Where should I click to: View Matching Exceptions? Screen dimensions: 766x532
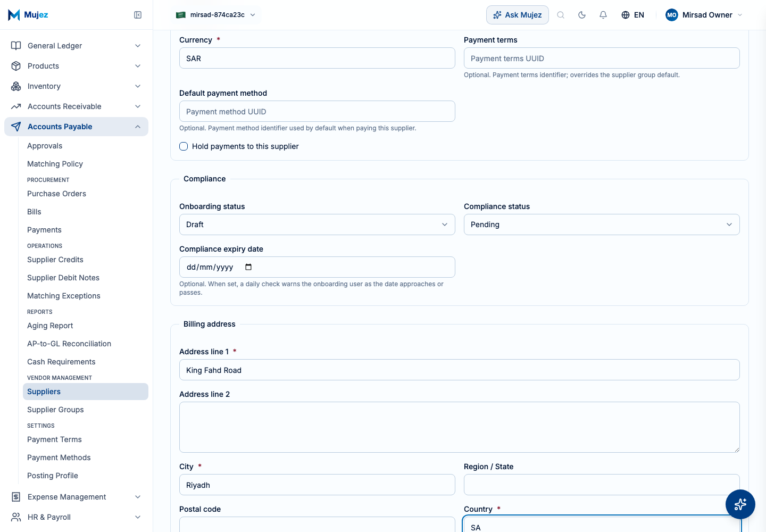pos(86,296)
